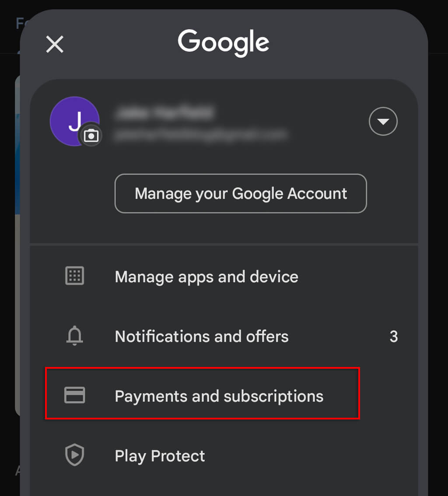Expand the account switcher dropdown arrow
The height and width of the screenshot is (496, 448).
pos(383,121)
